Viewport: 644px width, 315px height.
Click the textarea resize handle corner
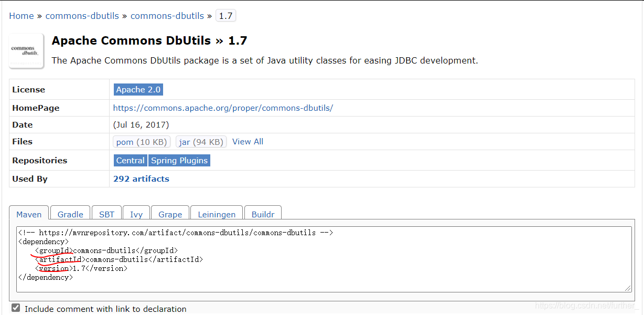click(628, 288)
